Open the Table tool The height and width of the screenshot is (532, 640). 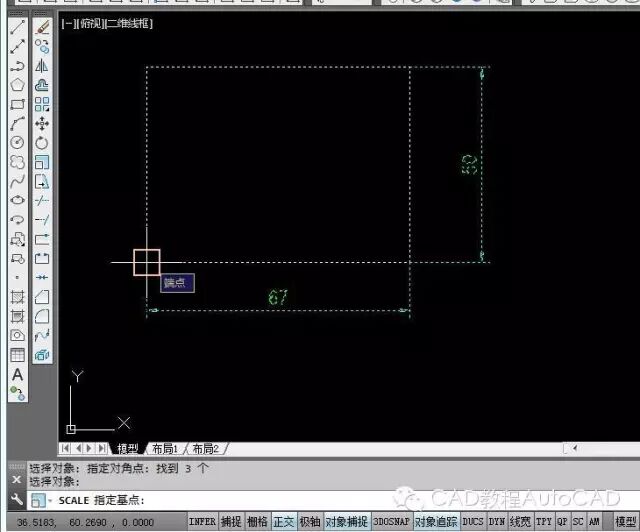coord(17,354)
